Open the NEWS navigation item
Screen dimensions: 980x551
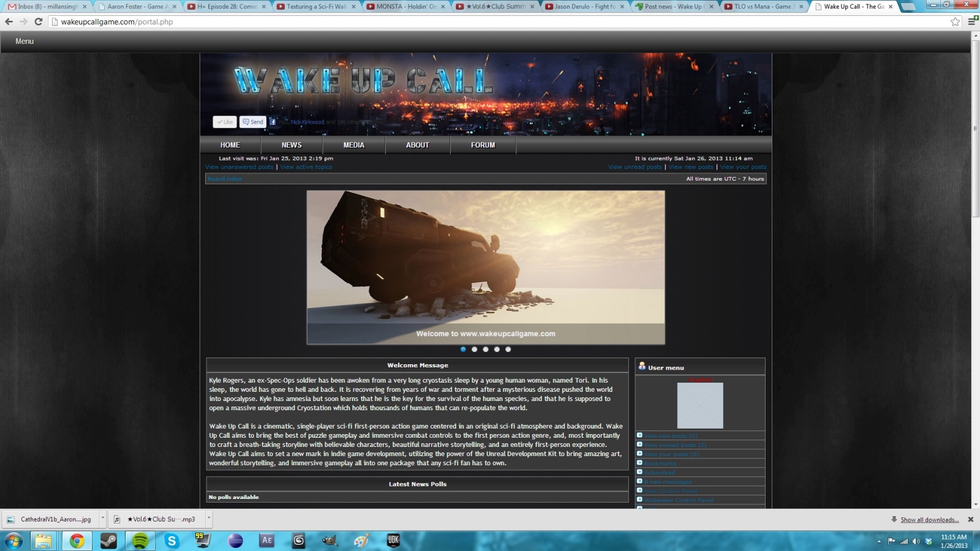pyautogui.click(x=292, y=145)
